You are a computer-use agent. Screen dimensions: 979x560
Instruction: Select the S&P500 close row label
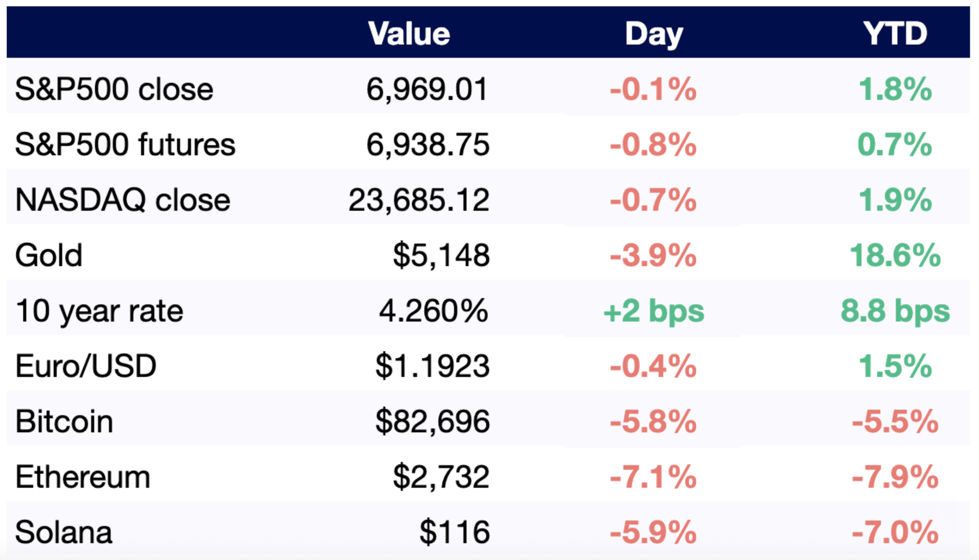click(114, 90)
